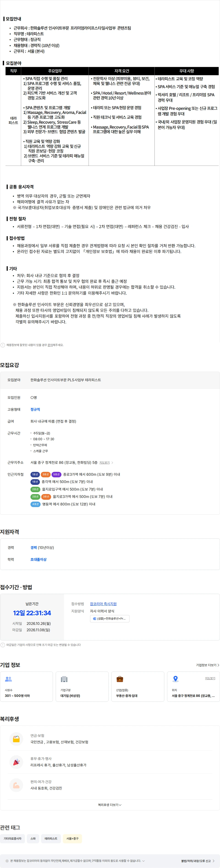The width and height of the screenshot is (220, 868).
Task: Click the 경력 link in 지원자격
Action: [33, 548]
